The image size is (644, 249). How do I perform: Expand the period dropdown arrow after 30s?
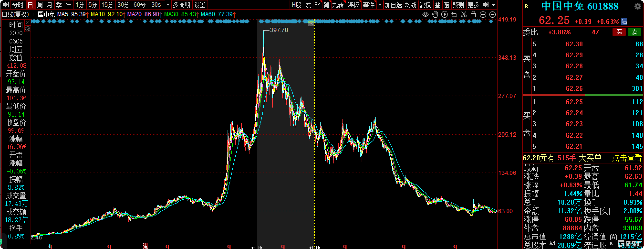(x=168, y=5)
